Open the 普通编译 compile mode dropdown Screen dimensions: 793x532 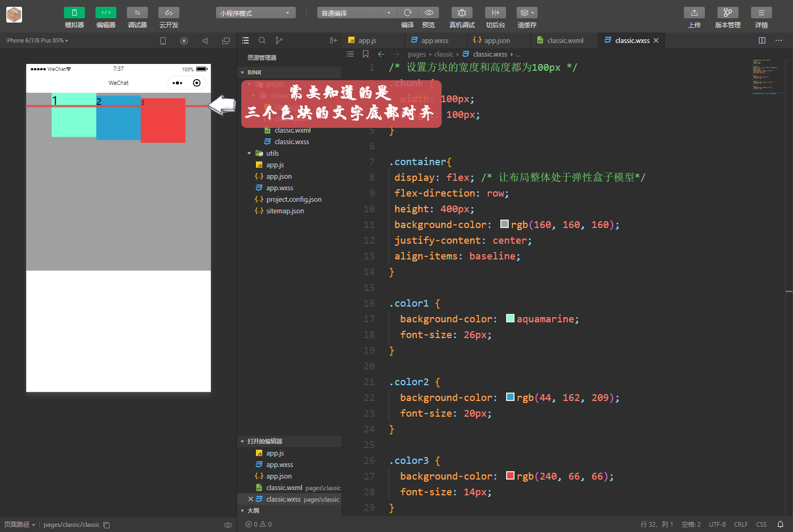coord(357,13)
